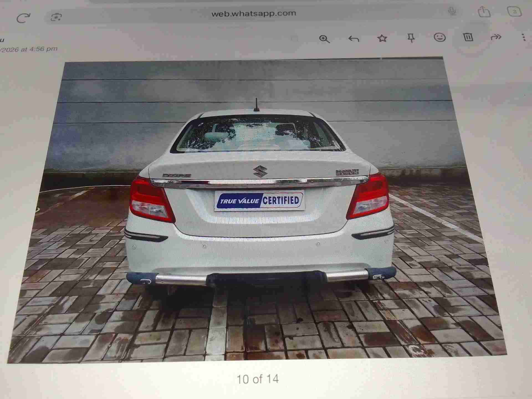Reply to this photo message
The height and width of the screenshot is (399, 532).
(354, 39)
